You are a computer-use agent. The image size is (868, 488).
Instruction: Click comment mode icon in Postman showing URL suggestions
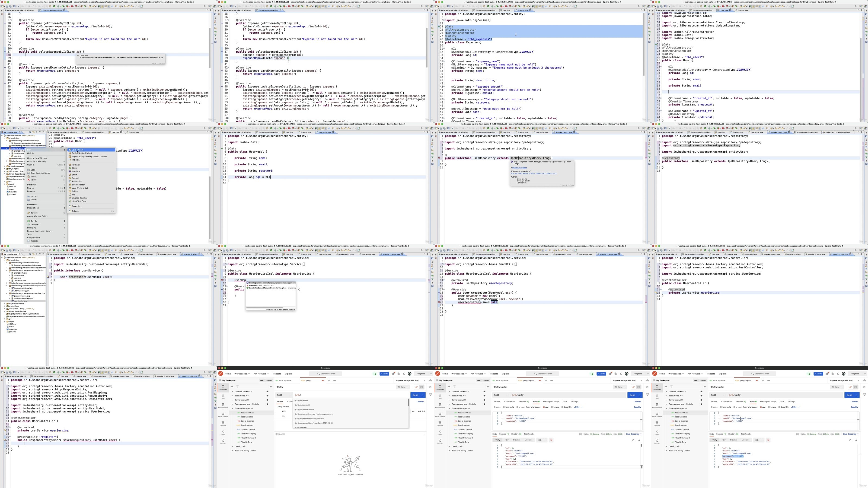coord(421,387)
